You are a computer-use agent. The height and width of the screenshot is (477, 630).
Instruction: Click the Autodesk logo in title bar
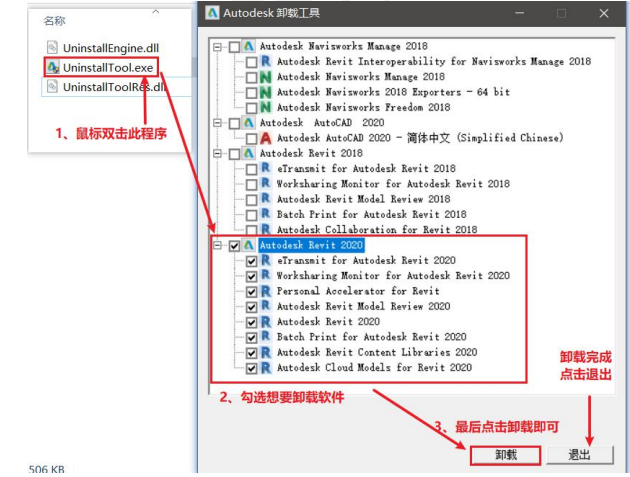click(212, 13)
